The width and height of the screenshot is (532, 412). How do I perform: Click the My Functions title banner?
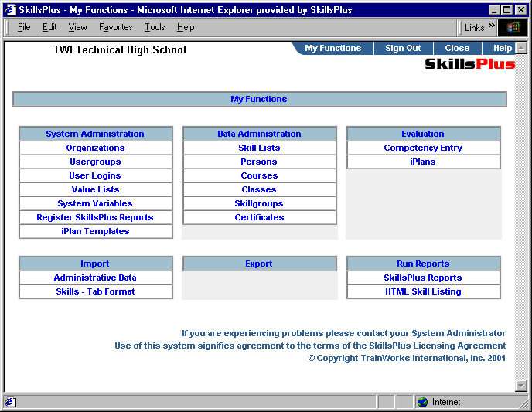[260, 99]
